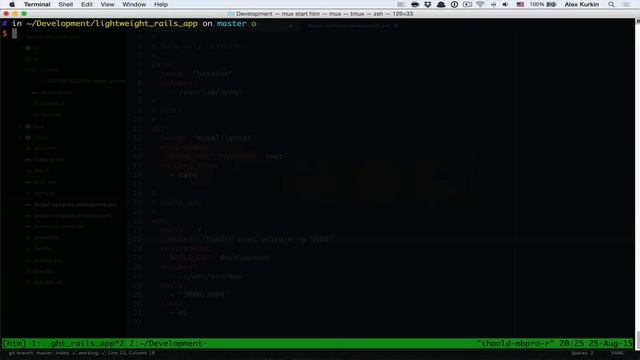Click the 100% battery indicator
Screen dimensions: 640x360
[543, 4]
